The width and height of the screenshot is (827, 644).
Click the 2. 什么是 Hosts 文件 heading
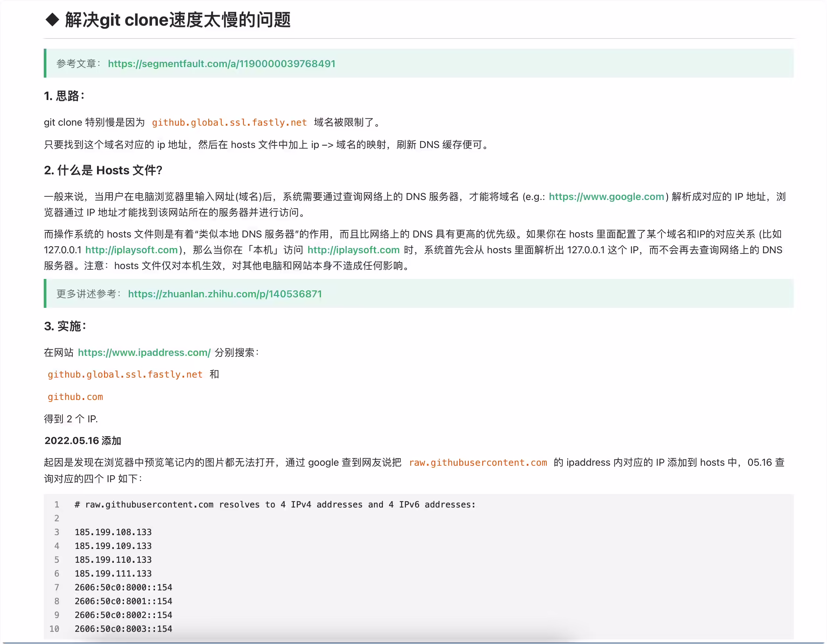tap(103, 170)
